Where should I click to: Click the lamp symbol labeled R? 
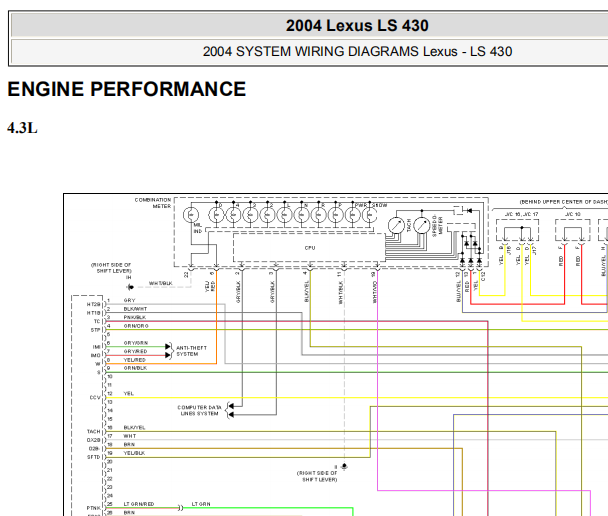coord(318,214)
